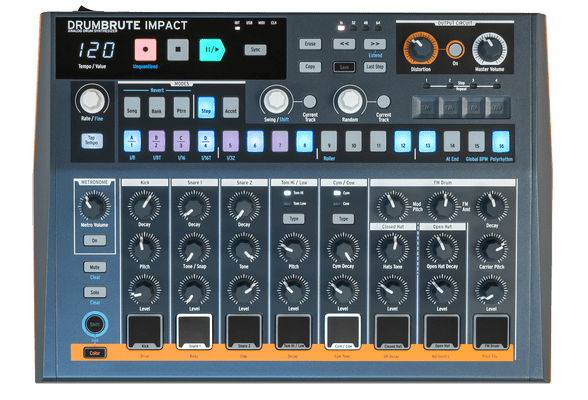Click the Kick Decay knob
The height and width of the screenshot is (400, 588).
pos(144,205)
